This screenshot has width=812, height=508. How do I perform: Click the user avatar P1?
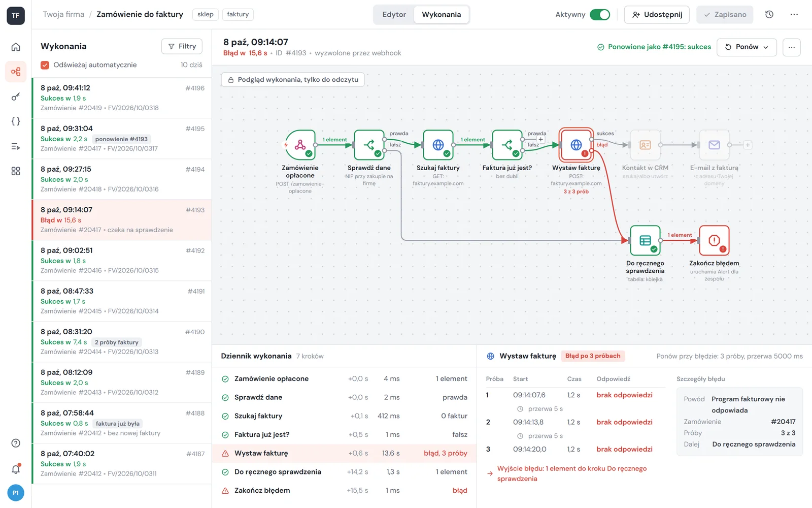pos(16,493)
